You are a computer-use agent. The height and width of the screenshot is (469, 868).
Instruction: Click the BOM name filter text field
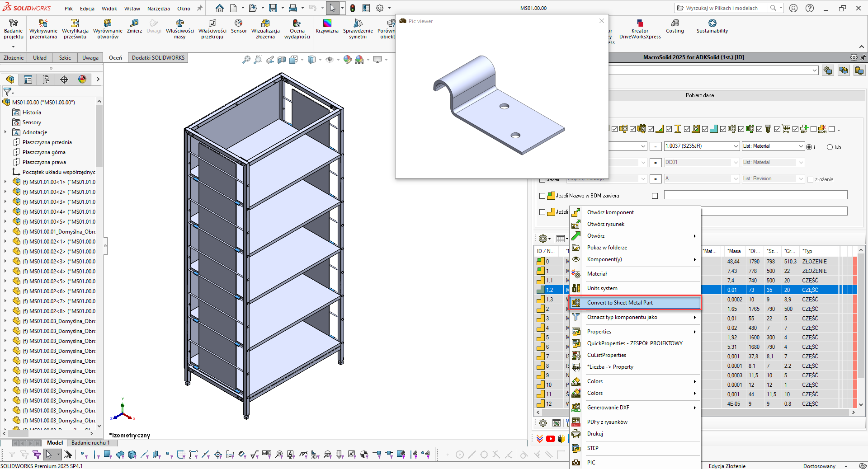(x=755, y=195)
